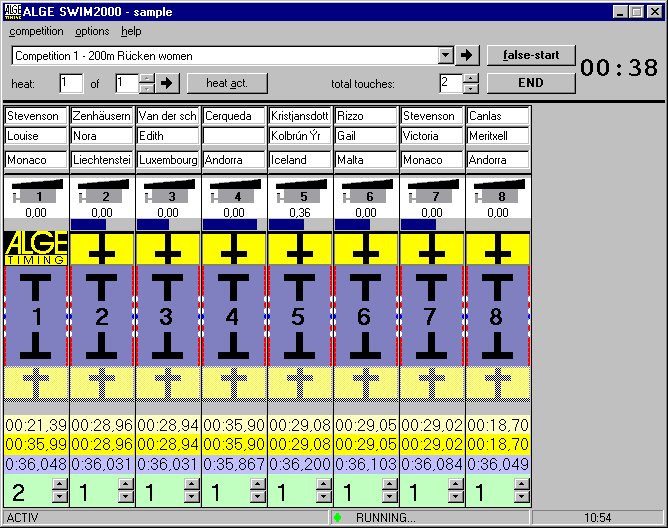The image size is (668, 528).
Task: Decrease heat count with the down arrow
Action: click(x=147, y=88)
